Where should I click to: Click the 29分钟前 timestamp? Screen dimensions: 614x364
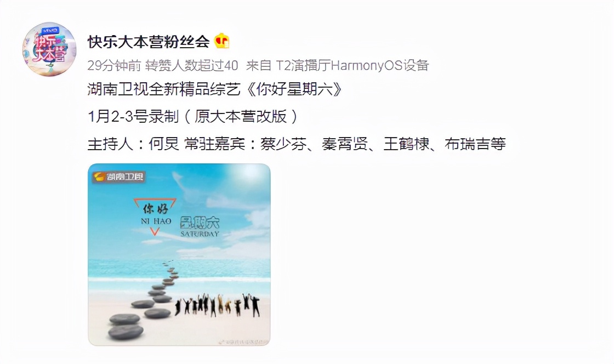(114, 65)
